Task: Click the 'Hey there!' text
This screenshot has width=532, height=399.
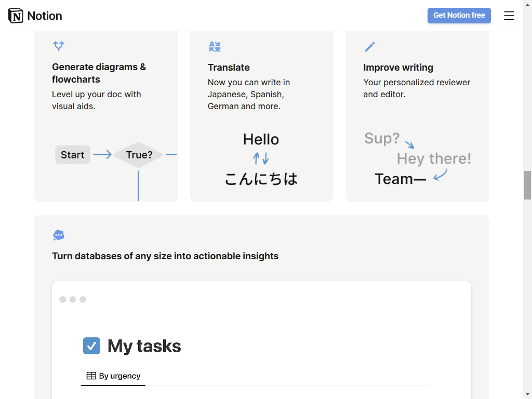Action: pos(434,158)
